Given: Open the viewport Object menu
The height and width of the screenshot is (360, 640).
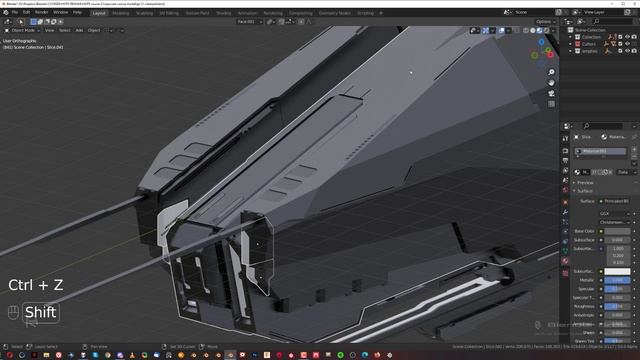Looking at the screenshot, I should 94,30.
